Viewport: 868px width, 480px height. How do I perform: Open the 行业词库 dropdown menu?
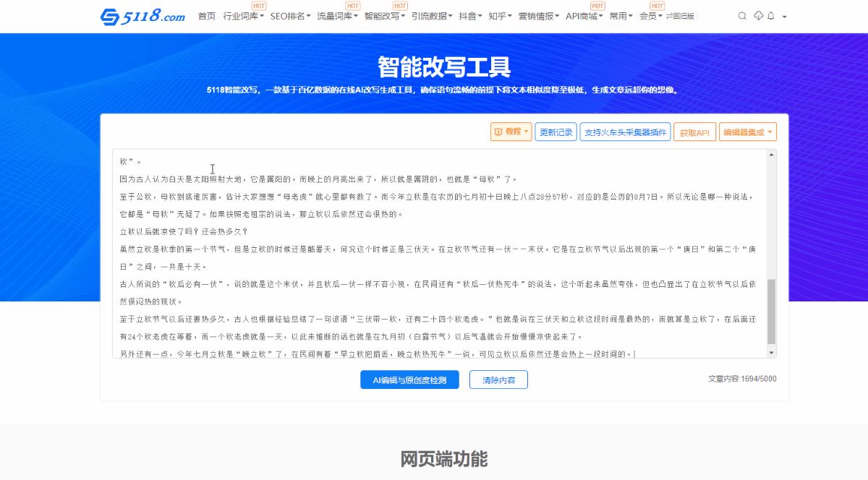click(244, 16)
